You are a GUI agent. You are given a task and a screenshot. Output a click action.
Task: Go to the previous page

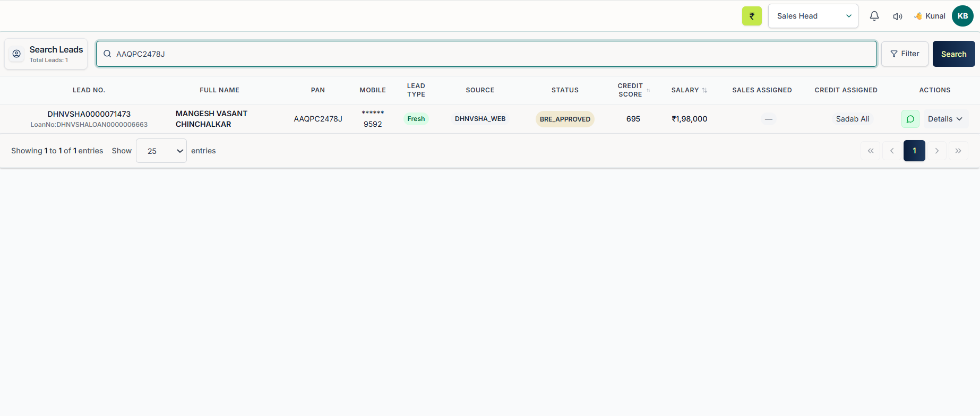click(x=892, y=151)
